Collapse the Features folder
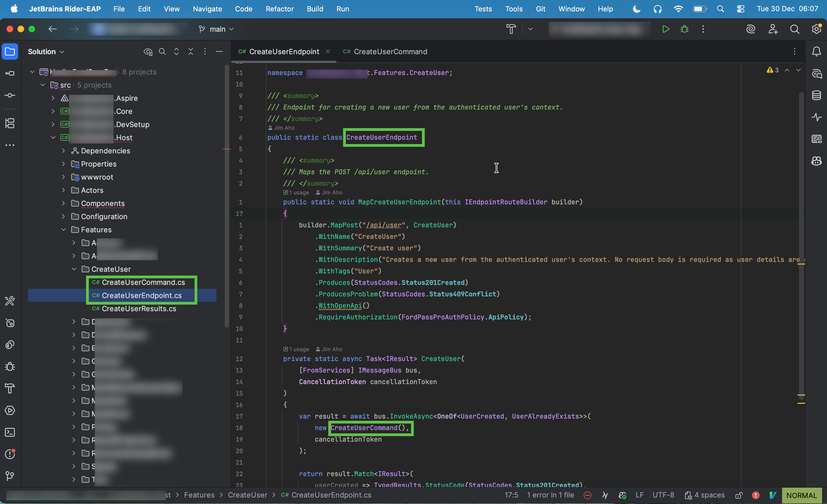This screenshot has width=827, height=504. point(64,229)
